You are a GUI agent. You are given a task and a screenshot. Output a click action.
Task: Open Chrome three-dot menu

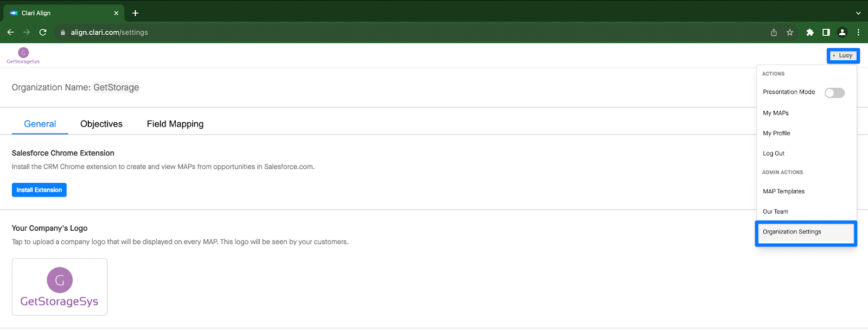click(858, 33)
